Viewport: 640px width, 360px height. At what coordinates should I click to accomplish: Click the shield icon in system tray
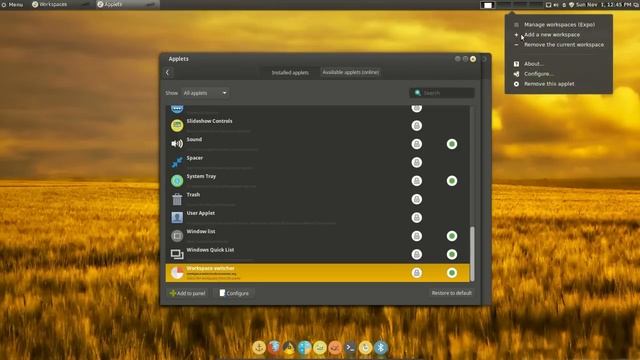(x=571, y=4)
